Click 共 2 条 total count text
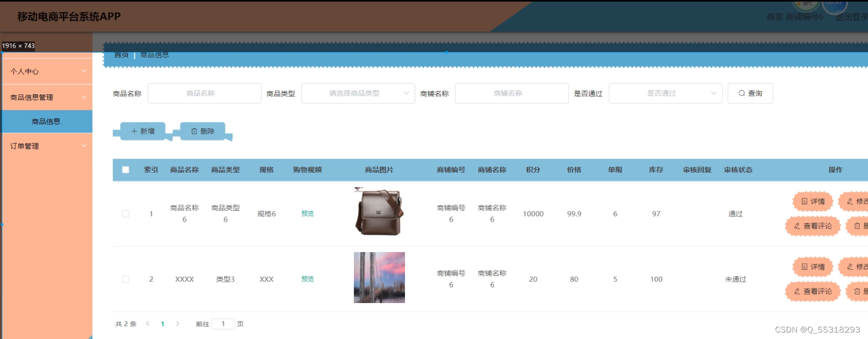Viewport: 868px width, 339px height. point(126,324)
